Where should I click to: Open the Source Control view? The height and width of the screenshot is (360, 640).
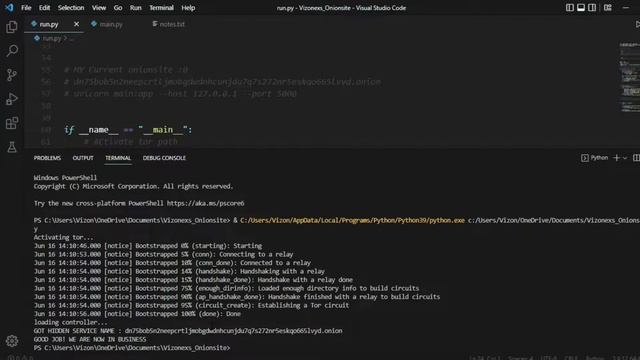[12, 75]
